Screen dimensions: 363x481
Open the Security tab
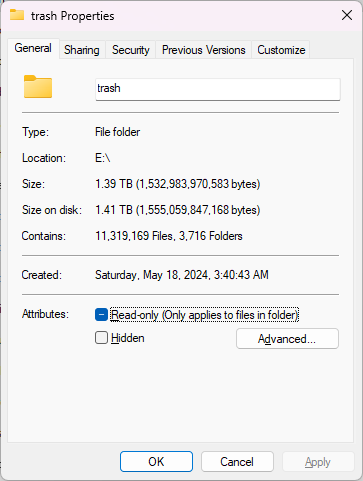[x=131, y=50]
